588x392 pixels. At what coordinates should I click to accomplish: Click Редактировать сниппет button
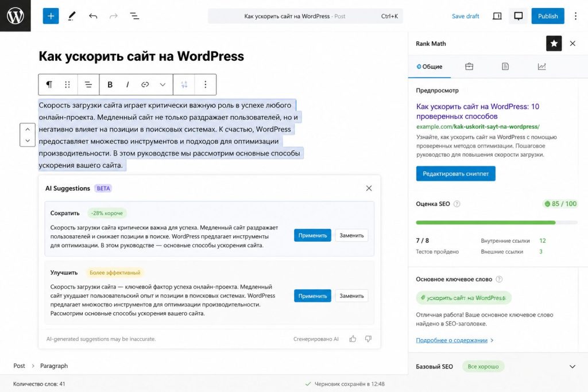click(x=455, y=173)
